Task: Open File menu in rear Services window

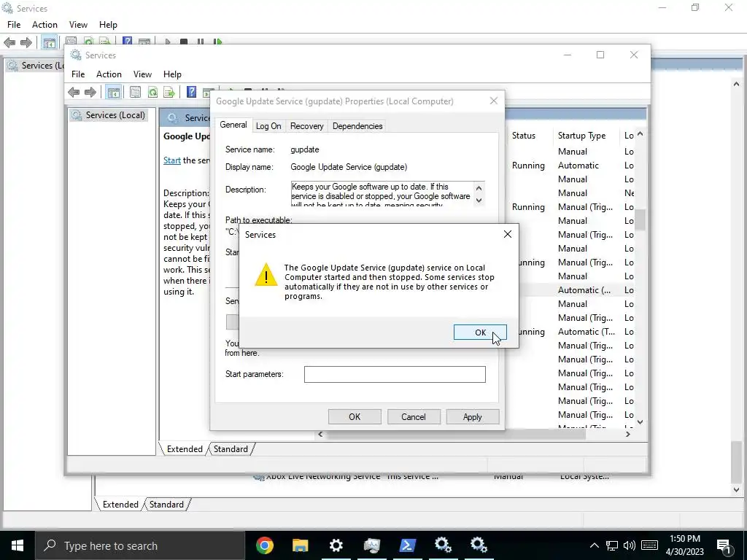Action: [x=14, y=25]
